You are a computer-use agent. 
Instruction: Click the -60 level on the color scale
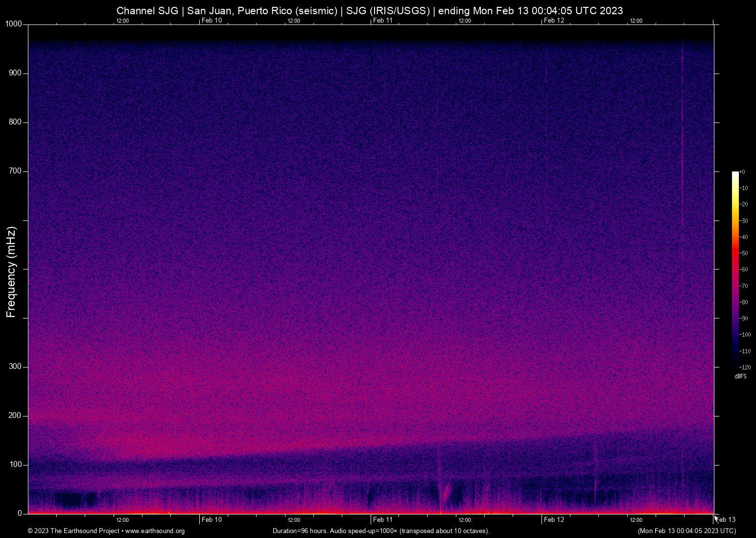coord(743,269)
